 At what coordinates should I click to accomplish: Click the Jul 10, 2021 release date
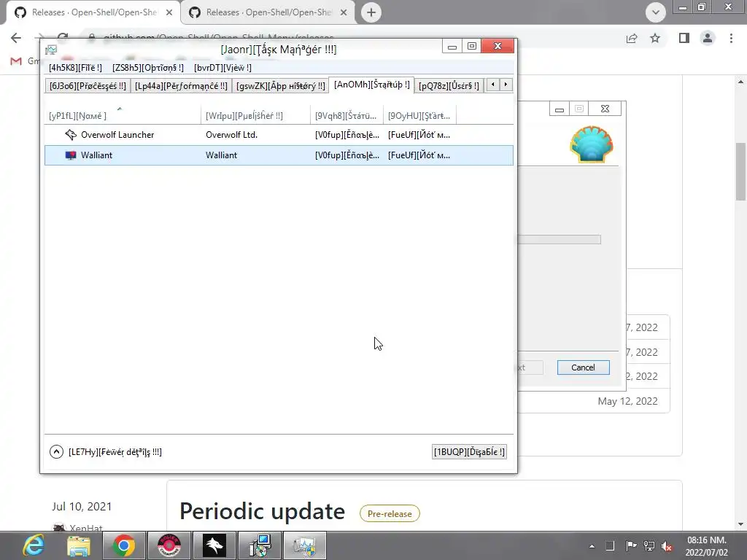(x=82, y=506)
